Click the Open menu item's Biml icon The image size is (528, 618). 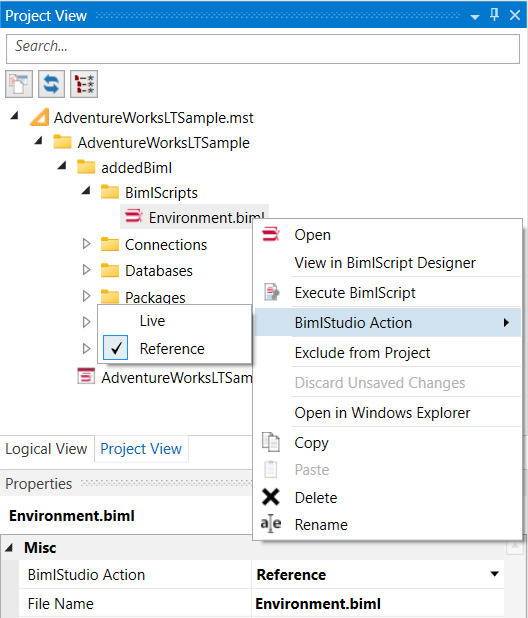click(x=271, y=234)
